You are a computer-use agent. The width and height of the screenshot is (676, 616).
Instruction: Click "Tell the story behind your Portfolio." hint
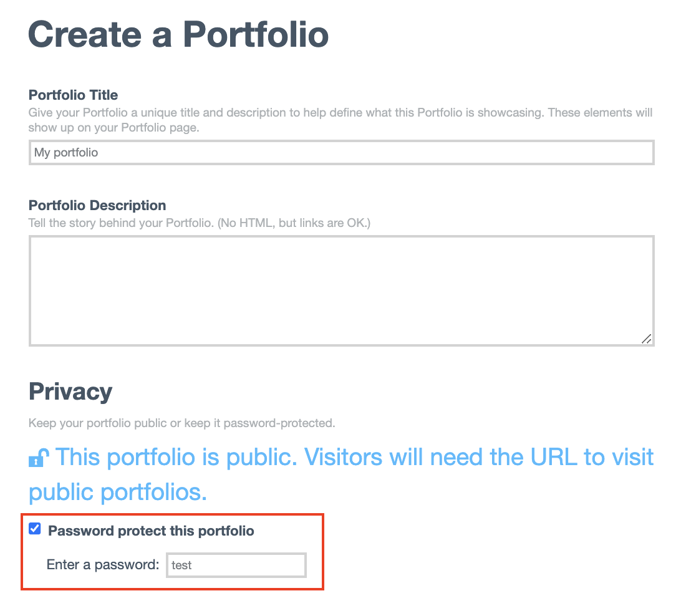tap(120, 223)
